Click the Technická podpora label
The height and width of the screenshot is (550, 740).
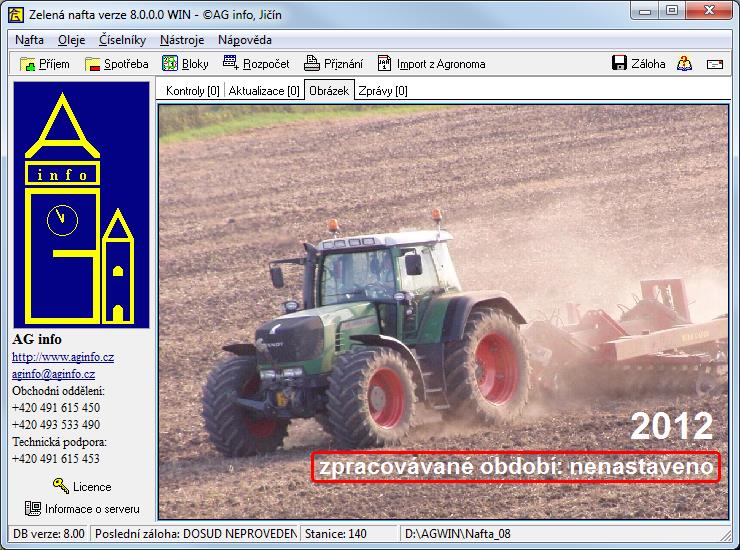pos(59,442)
